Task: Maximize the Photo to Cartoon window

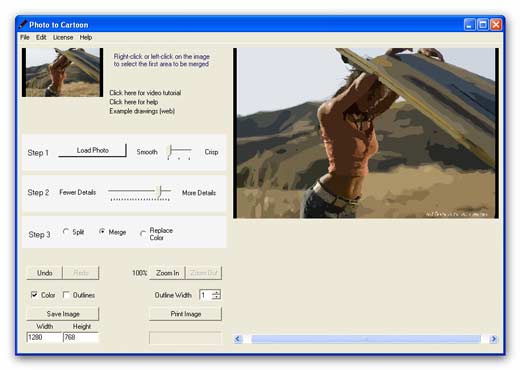Action: point(483,25)
